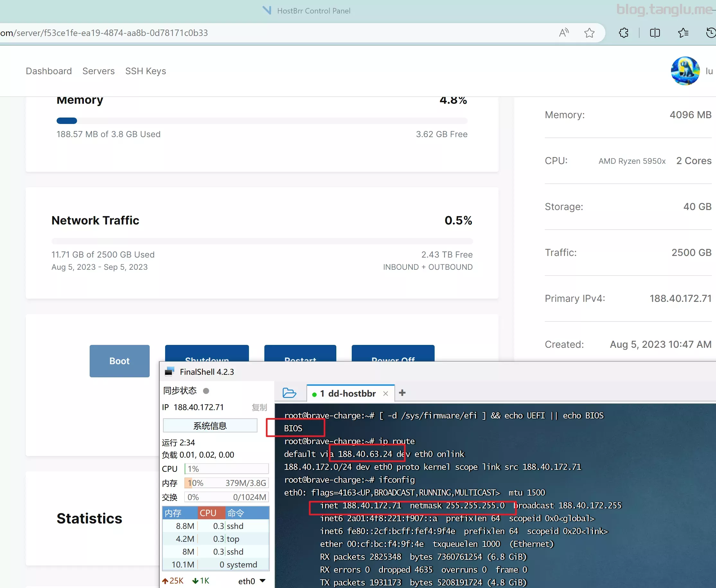Sort processes by the CPU column header
This screenshot has width=716, height=588.
[x=212, y=513]
